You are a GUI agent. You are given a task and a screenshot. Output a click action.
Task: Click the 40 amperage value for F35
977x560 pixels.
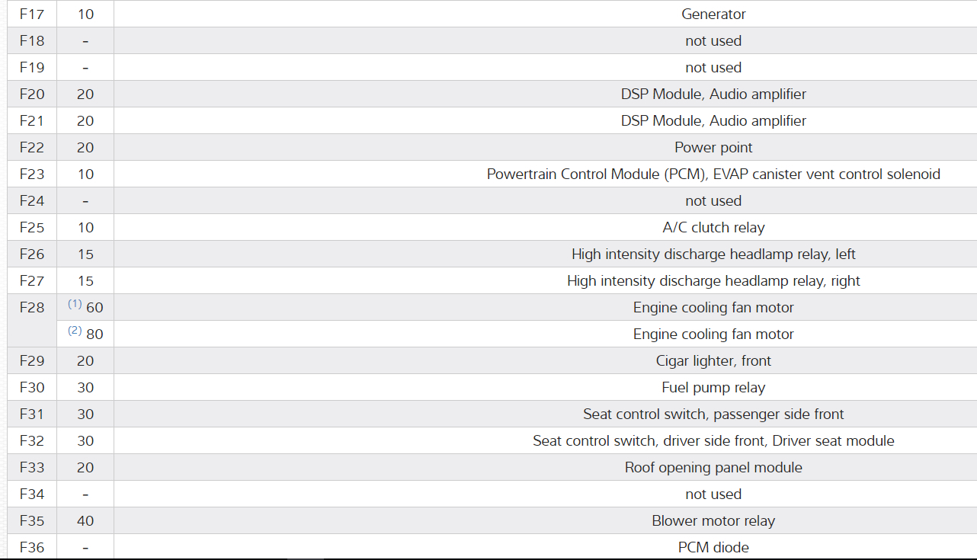85,520
